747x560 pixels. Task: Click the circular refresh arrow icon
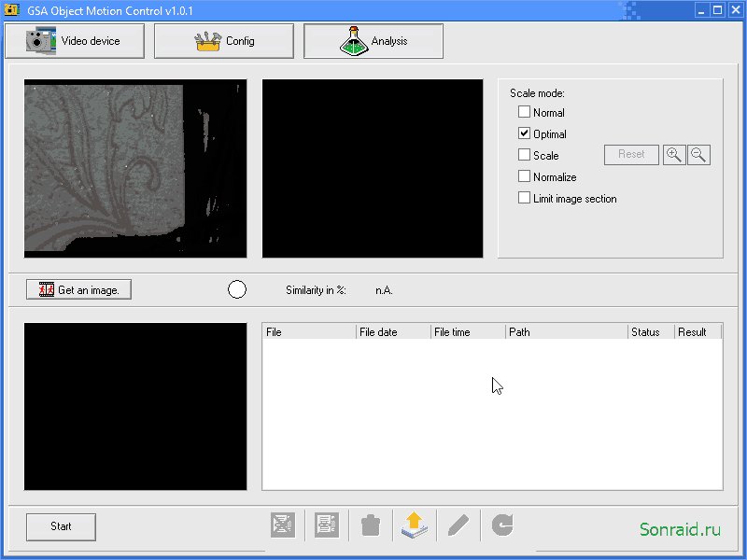pos(502,525)
